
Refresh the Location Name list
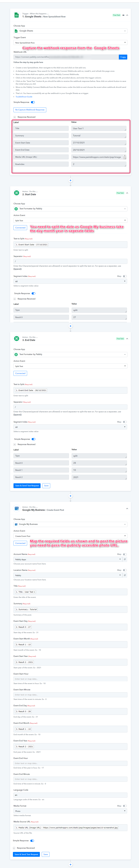pyautogui.click(x=125, y=575)
